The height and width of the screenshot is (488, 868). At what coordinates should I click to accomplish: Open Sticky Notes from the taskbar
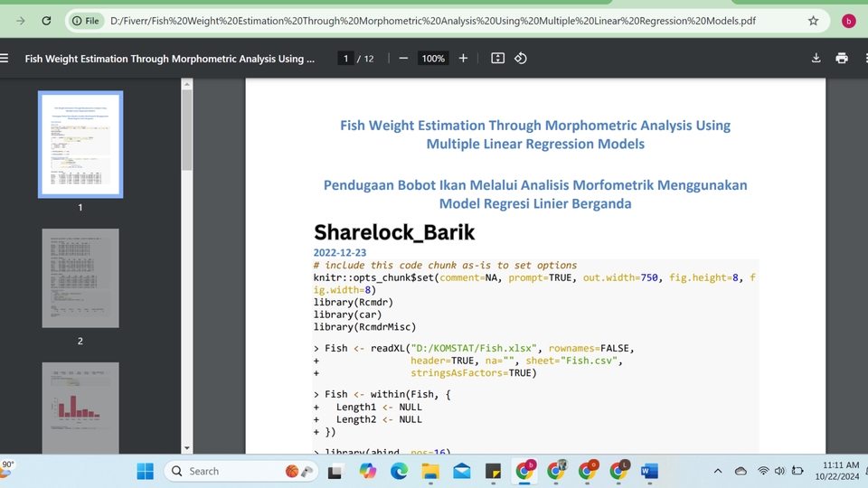494,472
